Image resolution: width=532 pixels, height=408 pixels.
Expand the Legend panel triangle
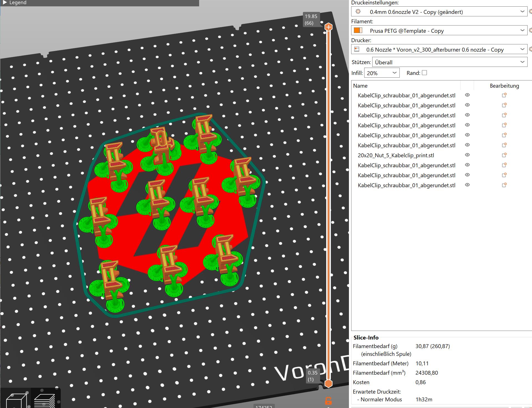[x=5, y=2]
